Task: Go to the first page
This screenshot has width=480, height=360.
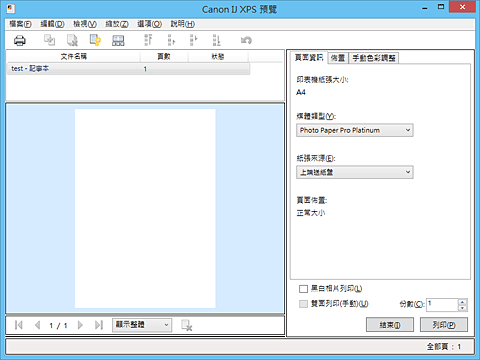Action: pyautogui.click(x=19, y=325)
